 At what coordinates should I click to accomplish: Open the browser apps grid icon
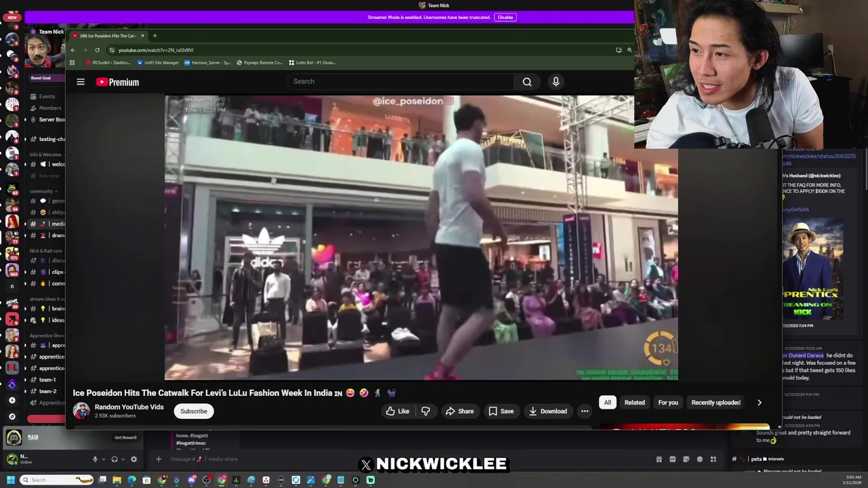72,62
